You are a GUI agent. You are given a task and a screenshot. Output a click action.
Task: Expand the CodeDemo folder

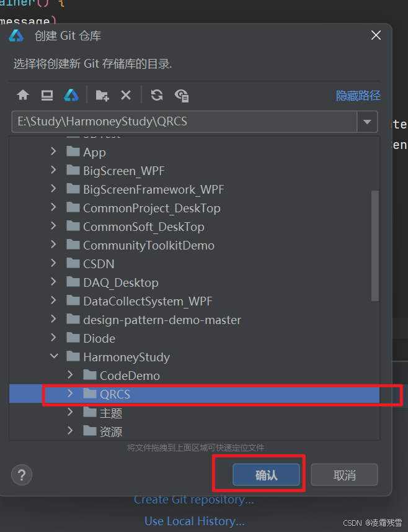point(70,375)
